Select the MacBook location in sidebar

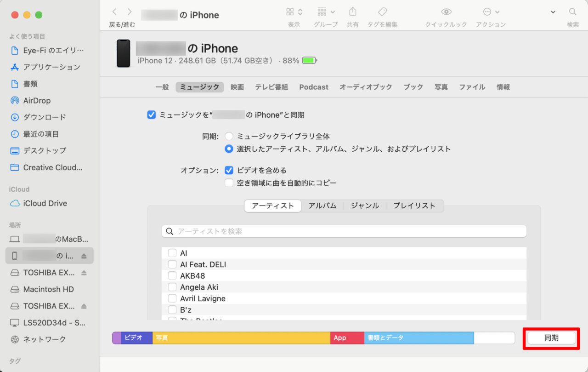coord(50,239)
